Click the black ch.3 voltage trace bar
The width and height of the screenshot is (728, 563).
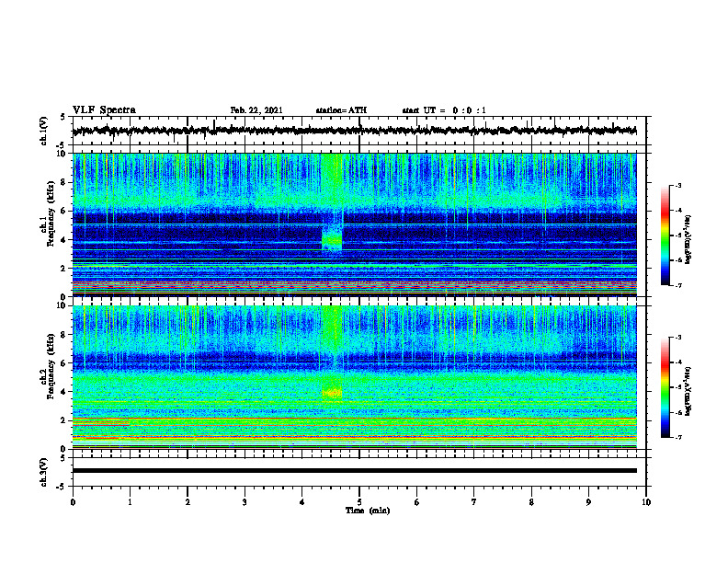354,471
